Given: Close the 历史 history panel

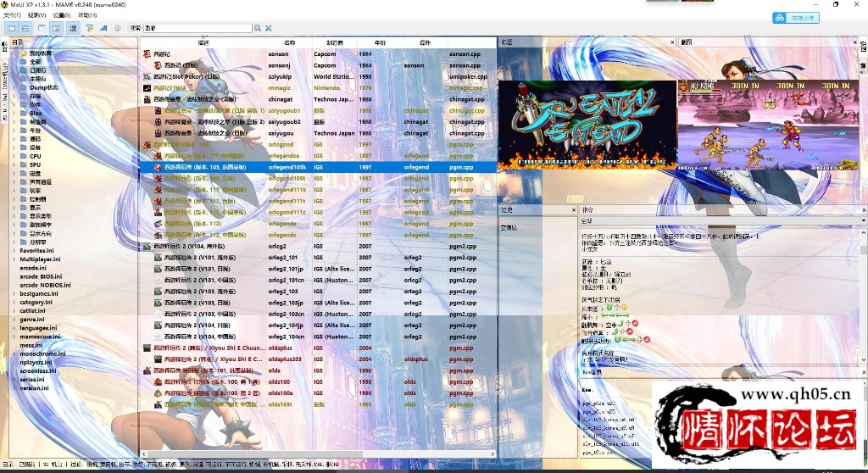Looking at the screenshot, I should pos(574,210).
